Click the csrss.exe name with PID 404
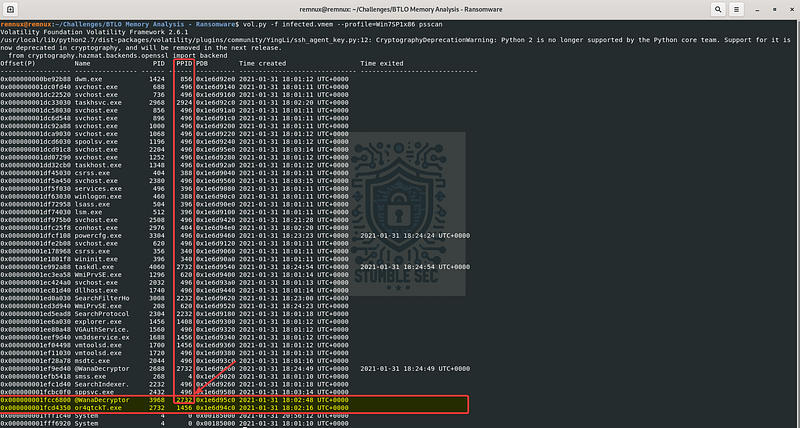800x428 pixels. pos(92,173)
